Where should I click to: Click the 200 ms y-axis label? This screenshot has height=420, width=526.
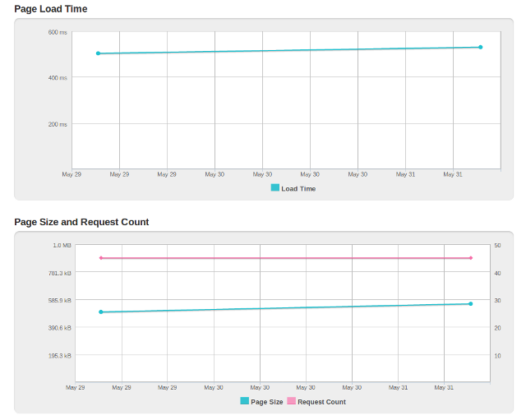click(58, 125)
